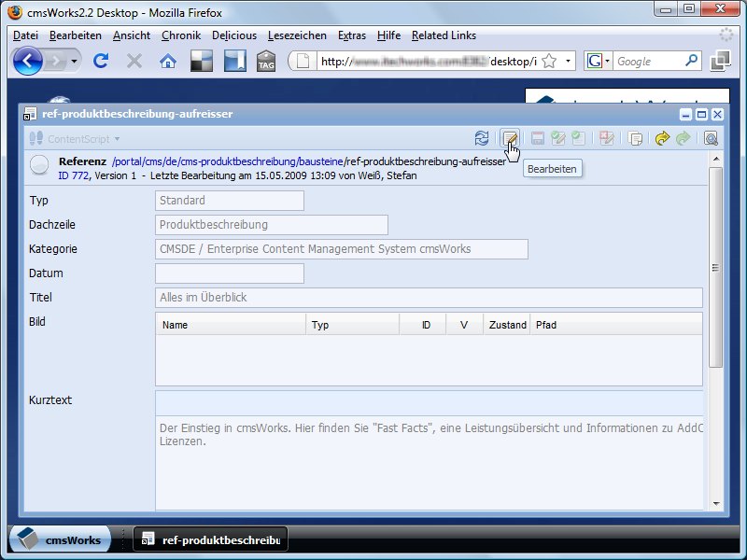This screenshot has width=747, height=560.
Task: Click the red-X discard edit icon
Action: (x=606, y=138)
